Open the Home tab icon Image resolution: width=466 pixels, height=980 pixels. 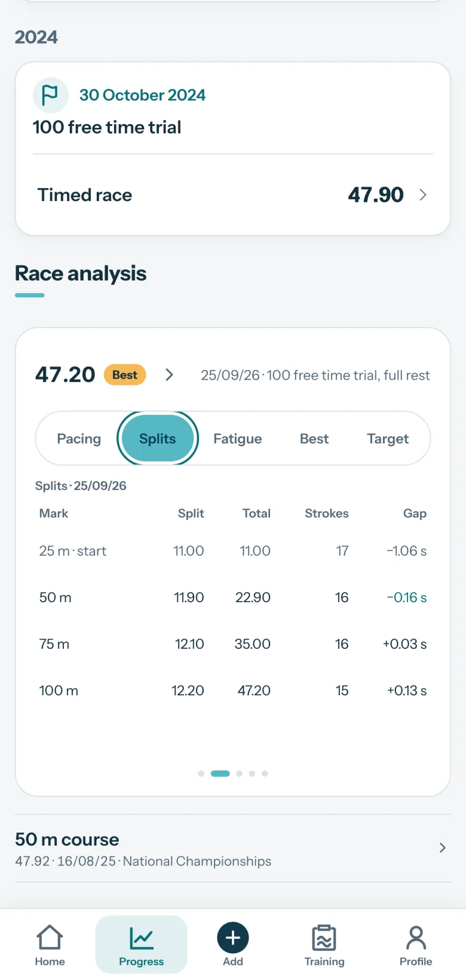(x=50, y=938)
